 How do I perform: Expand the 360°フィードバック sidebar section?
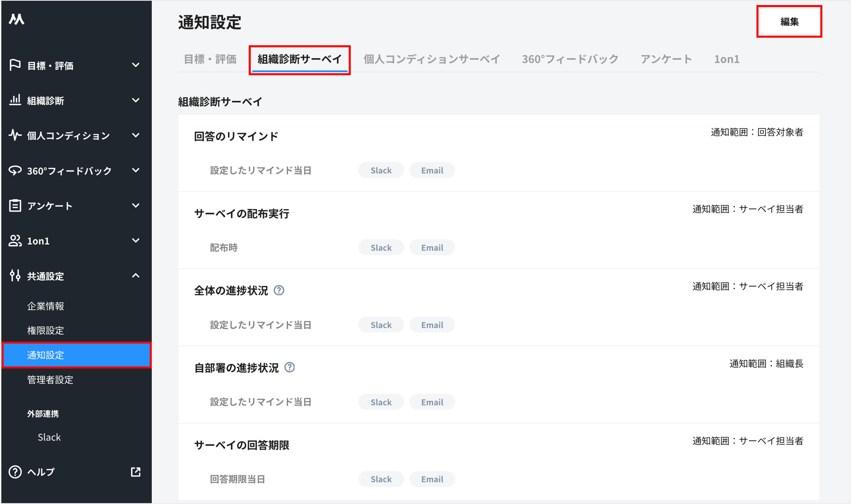pos(136,171)
